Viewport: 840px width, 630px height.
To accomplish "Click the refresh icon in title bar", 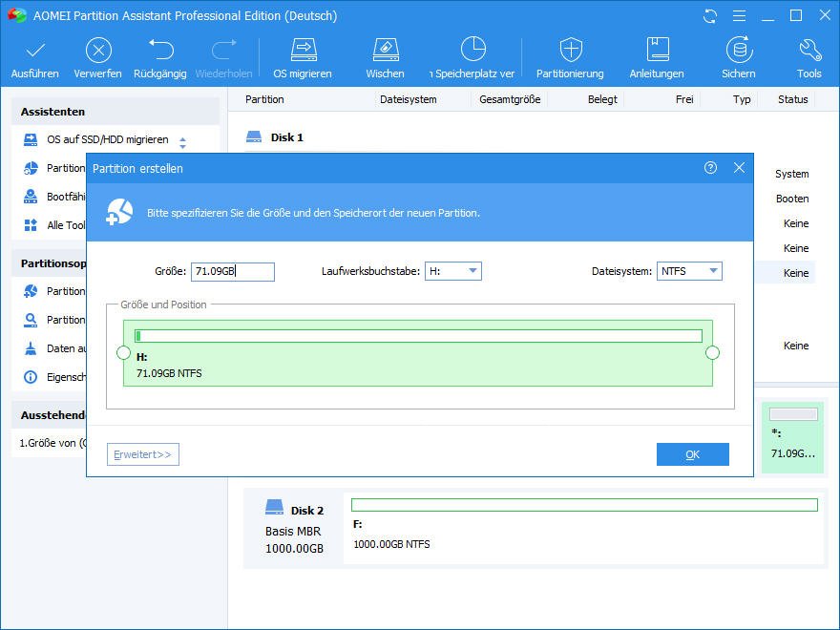I will pyautogui.click(x=710, y=16).
